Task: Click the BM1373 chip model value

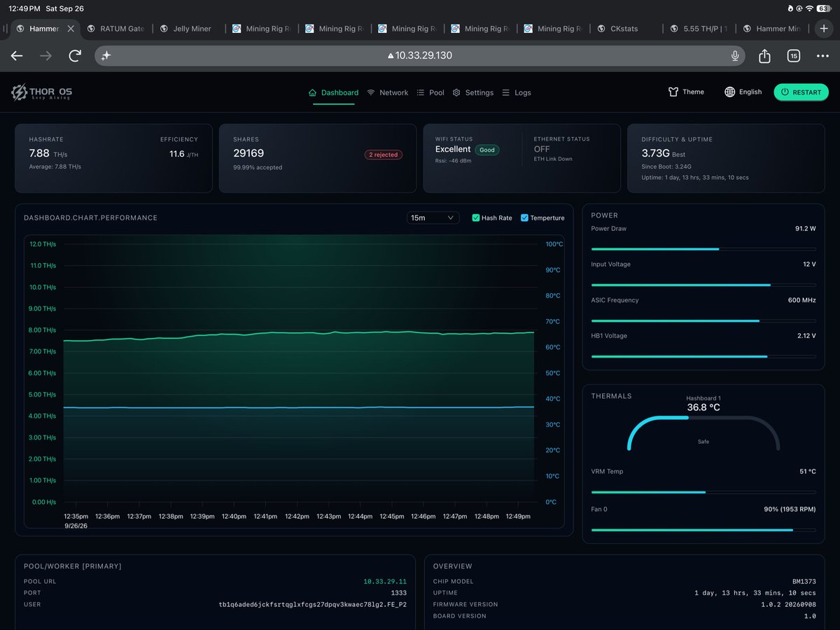Action: (x=804, y=582)
